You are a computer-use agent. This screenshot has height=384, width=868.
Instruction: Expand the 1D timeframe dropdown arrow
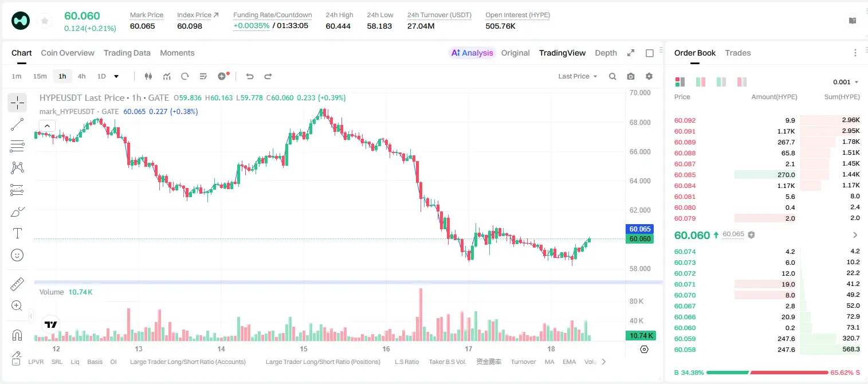pyautogui.click(x=116, y=76)
